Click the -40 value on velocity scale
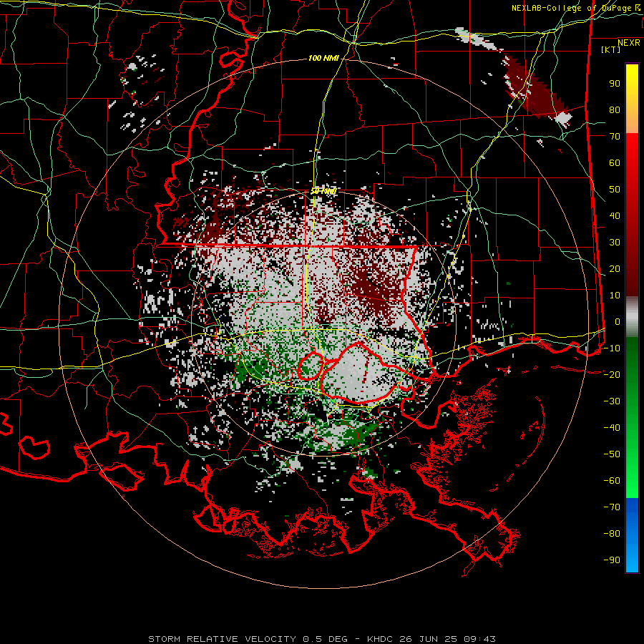Screen dimensions: 644x644 click(612, 428)
